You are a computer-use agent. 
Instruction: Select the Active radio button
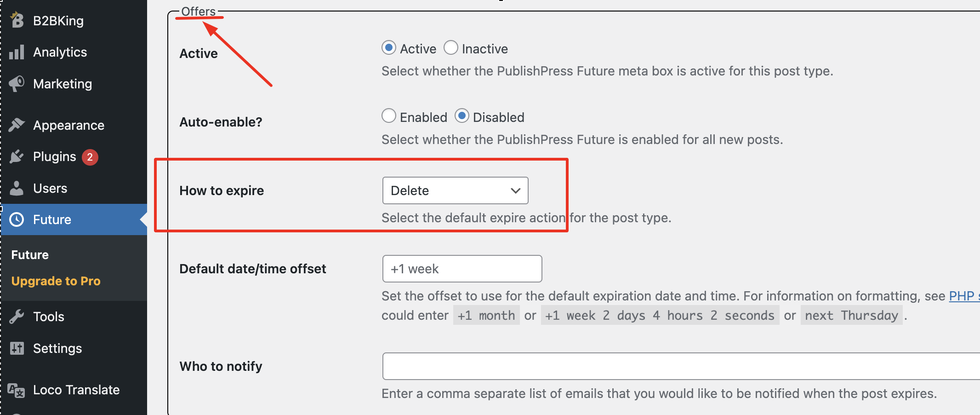coord(389,48)
